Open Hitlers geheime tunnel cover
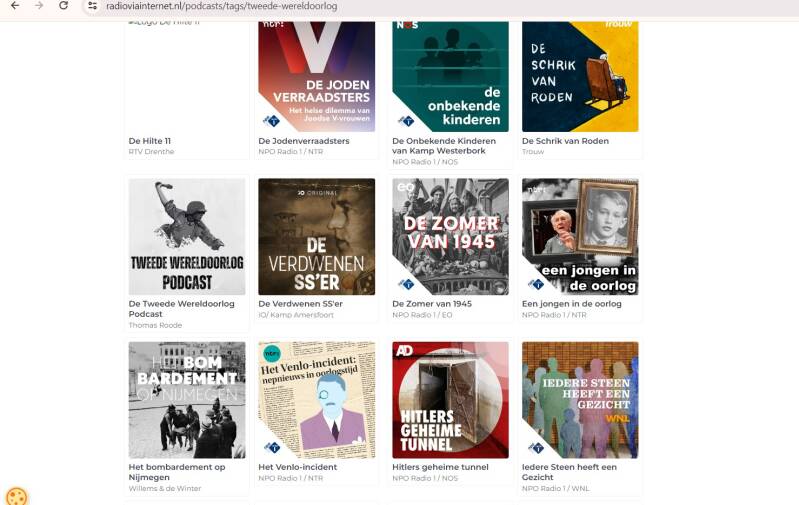Viewport: 799px width, 505px height. [450, 400]
